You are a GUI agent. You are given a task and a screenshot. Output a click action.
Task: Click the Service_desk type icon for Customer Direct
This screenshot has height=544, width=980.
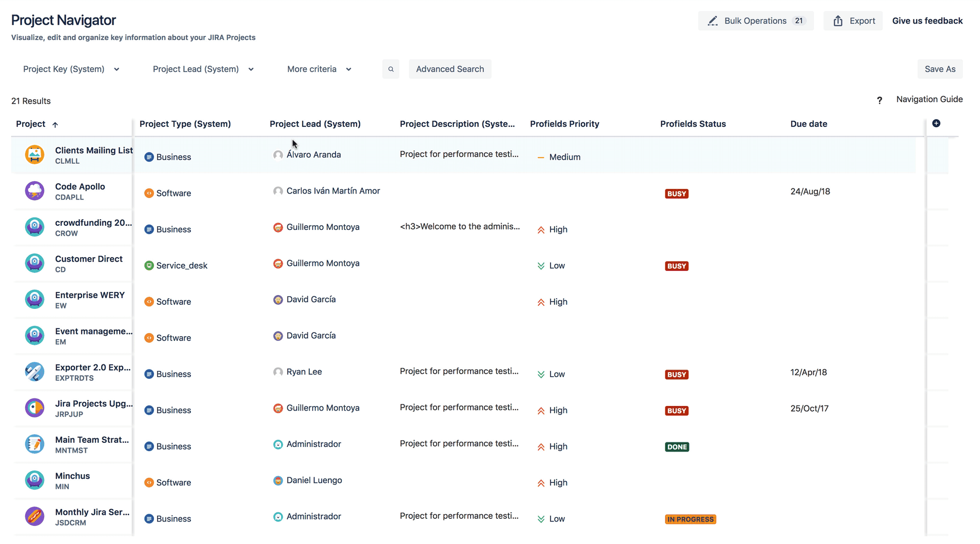149,266
